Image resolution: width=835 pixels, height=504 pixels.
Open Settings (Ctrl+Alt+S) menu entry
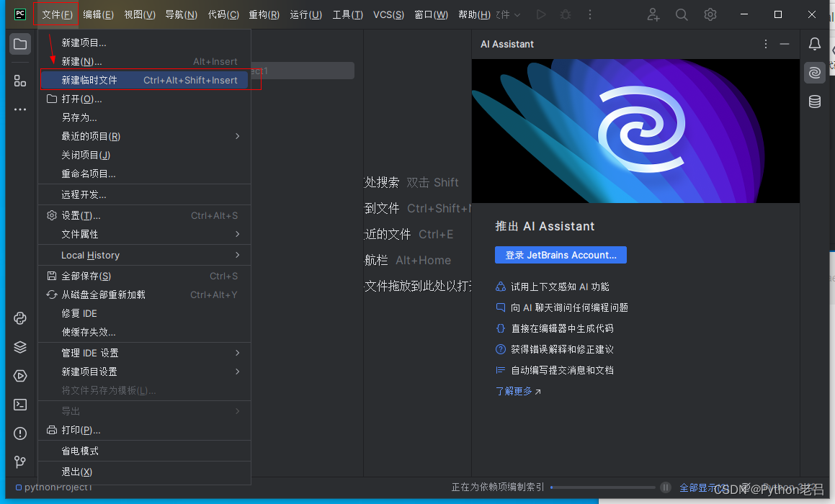coord(144,215)
